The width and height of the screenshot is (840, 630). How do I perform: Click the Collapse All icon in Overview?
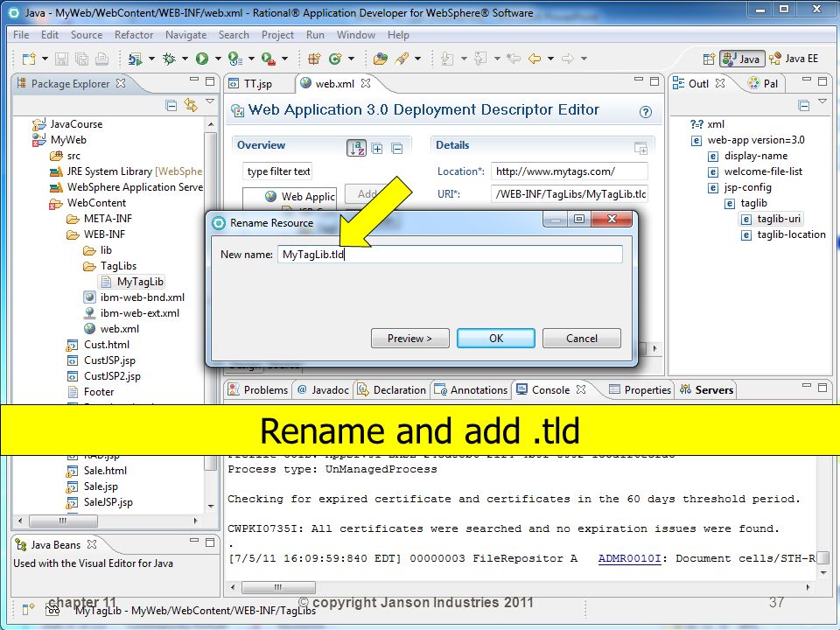point(397,149)
